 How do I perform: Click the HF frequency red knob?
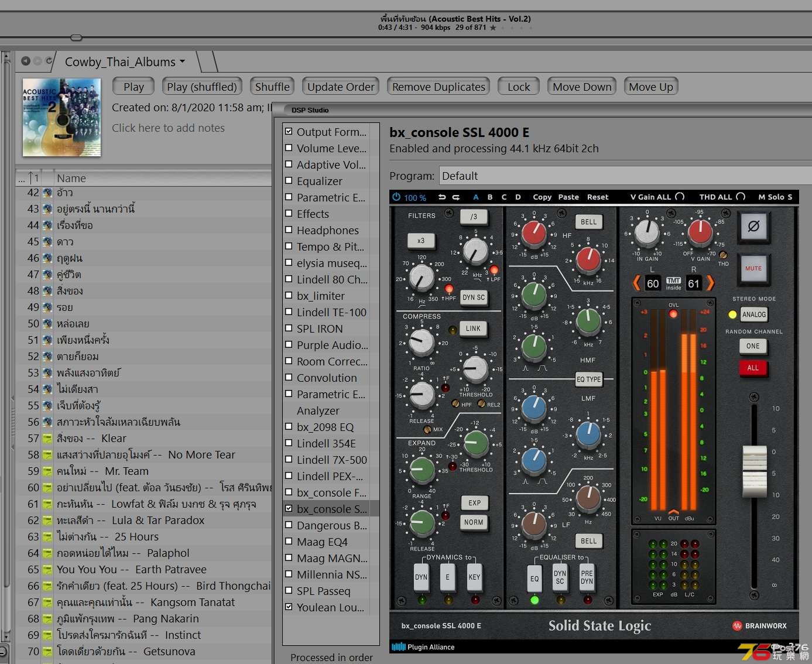tap(588, 259)
